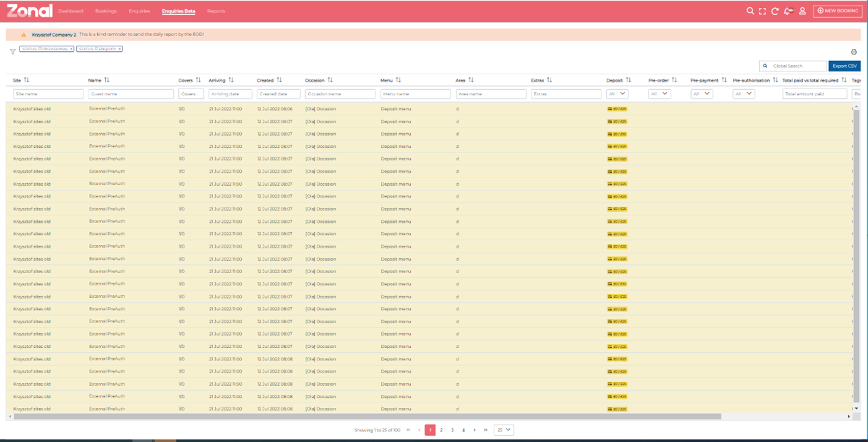The width and height of the screenshot is (868, 442).
Task: Jump to the last page arrow
Action: click(485, 430)
